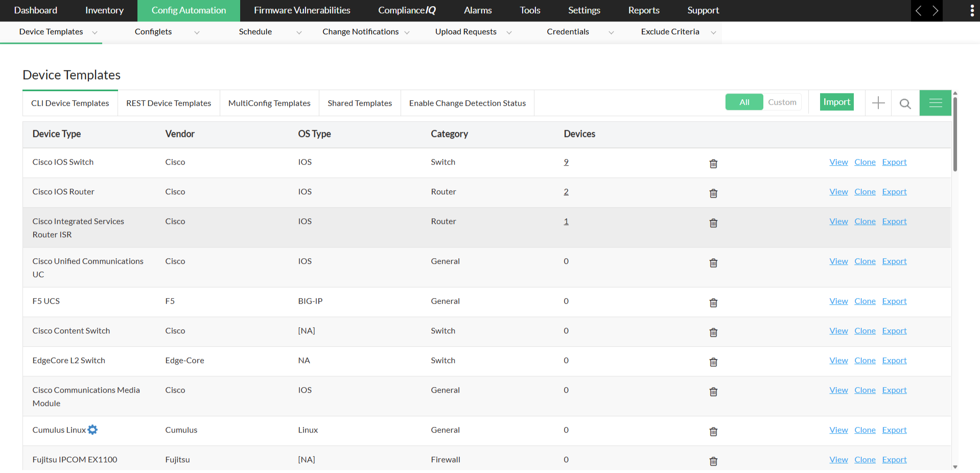Image resolution: width=980 pixels, height=473 pixels.
Task: Open the Firmware Vulnerabilities menu
Action: tap(302, 10)
